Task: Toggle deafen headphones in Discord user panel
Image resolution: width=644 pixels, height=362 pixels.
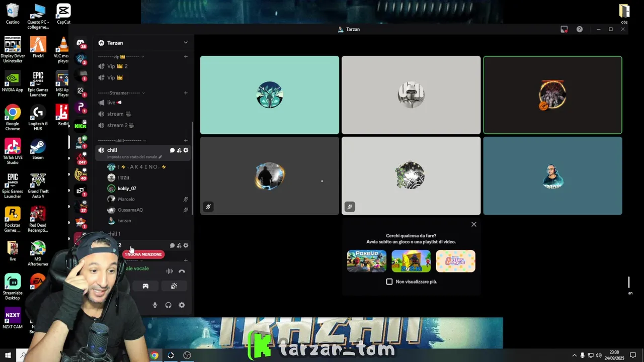Action: [x=168, y=305]
